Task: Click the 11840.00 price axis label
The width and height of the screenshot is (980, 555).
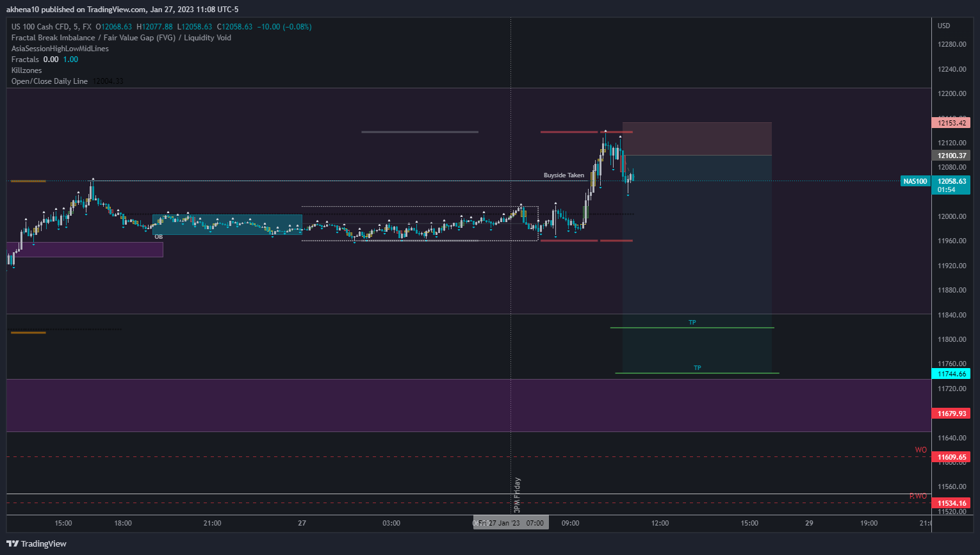Action: point(952,315)
